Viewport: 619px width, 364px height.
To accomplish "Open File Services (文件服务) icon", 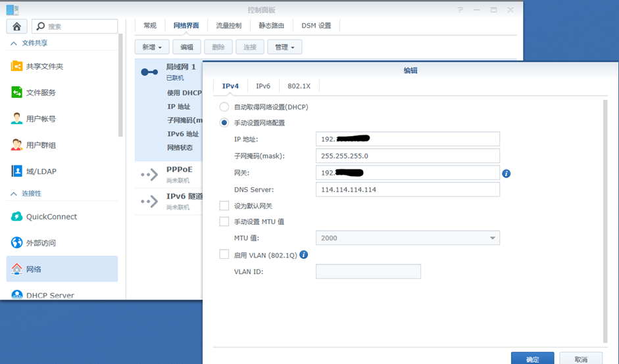I will click(17, 93).
